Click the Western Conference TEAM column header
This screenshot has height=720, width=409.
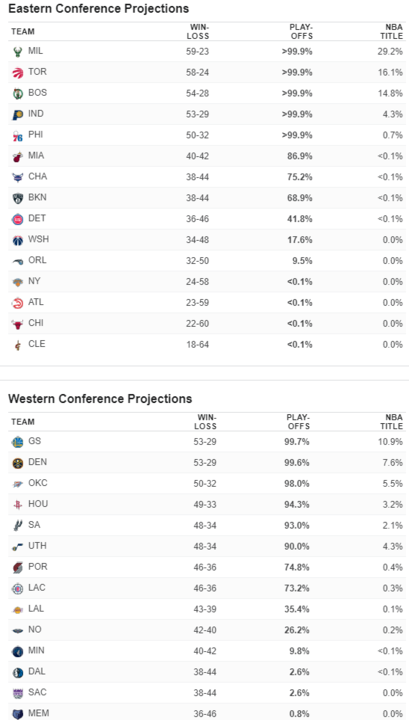[x=23, y=422]
